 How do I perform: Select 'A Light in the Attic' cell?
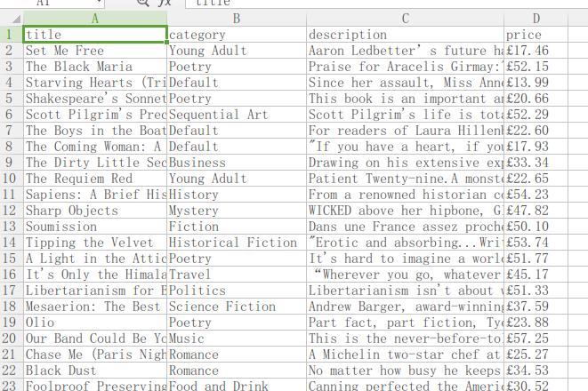(95, 259)
